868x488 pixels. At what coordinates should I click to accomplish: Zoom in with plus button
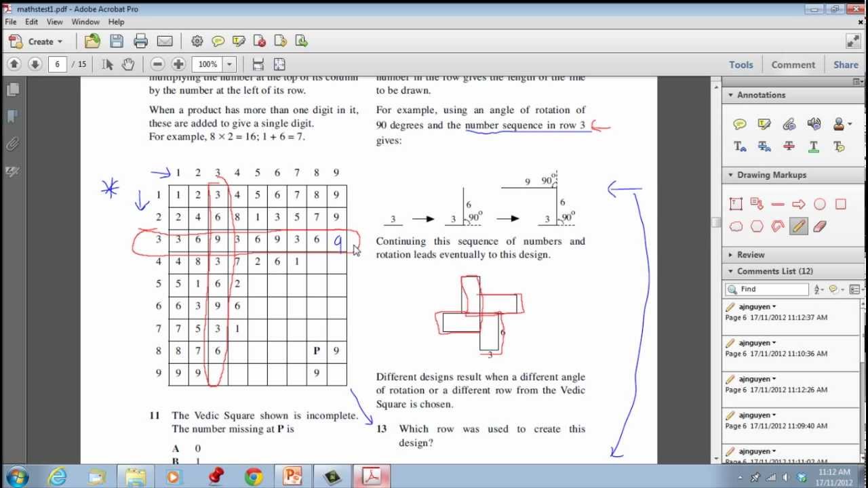(178, 64)
